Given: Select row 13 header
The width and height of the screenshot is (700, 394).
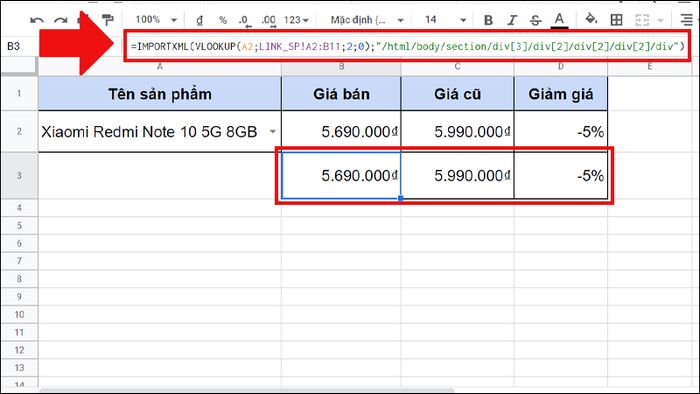Looking at the screenshot, I should tap(19, 368).
